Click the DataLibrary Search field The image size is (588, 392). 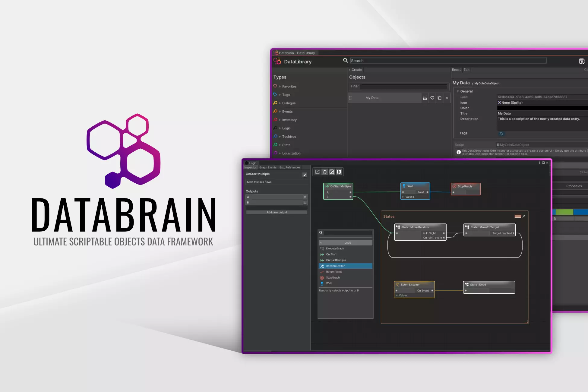tap(448, 61)
